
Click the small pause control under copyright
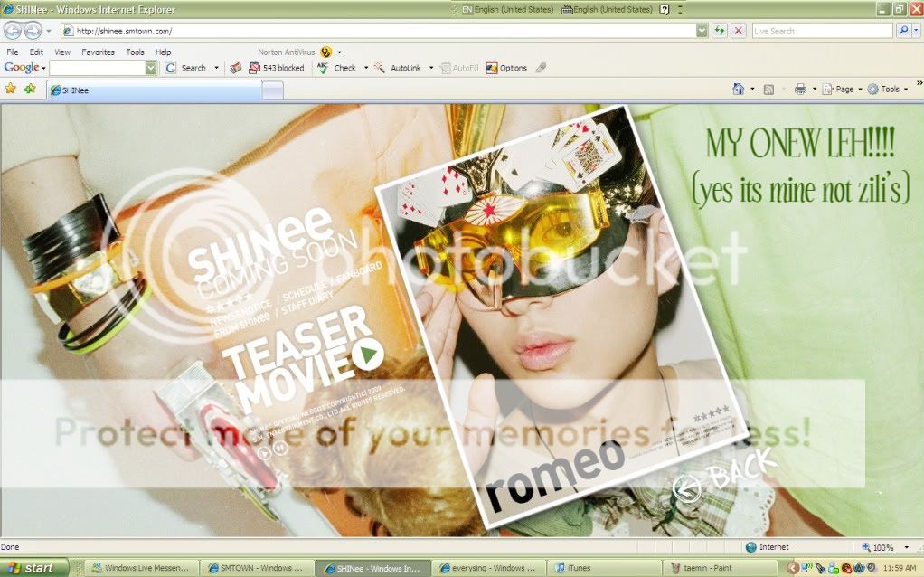tap(281, 449)
